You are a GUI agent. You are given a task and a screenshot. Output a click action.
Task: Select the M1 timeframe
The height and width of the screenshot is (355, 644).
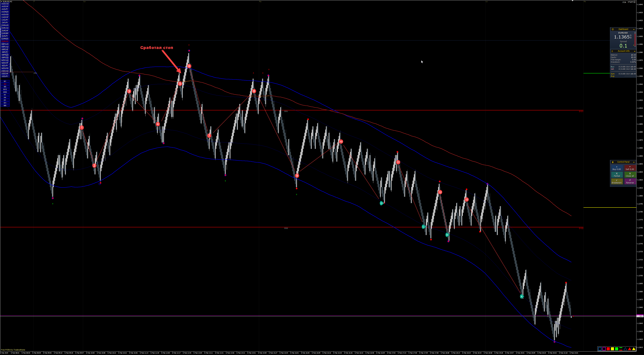click(5, 81)
